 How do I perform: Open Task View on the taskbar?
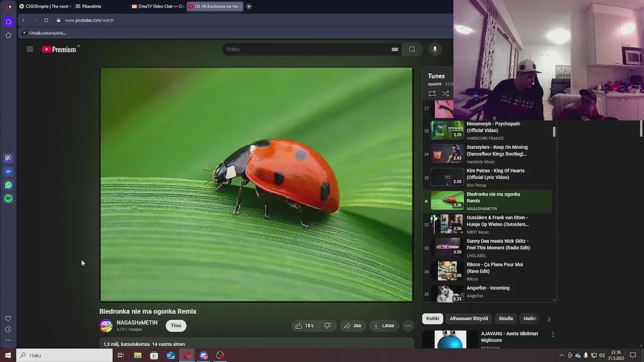[121, 355]
